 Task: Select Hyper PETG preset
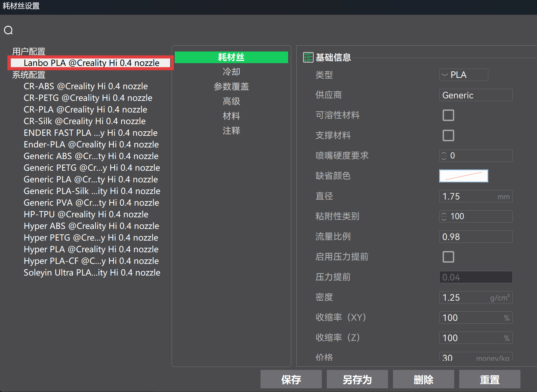(x=91, y=238)
